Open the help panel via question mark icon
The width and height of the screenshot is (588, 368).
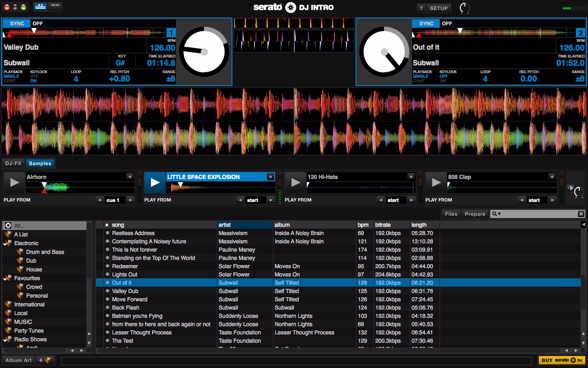421,8
